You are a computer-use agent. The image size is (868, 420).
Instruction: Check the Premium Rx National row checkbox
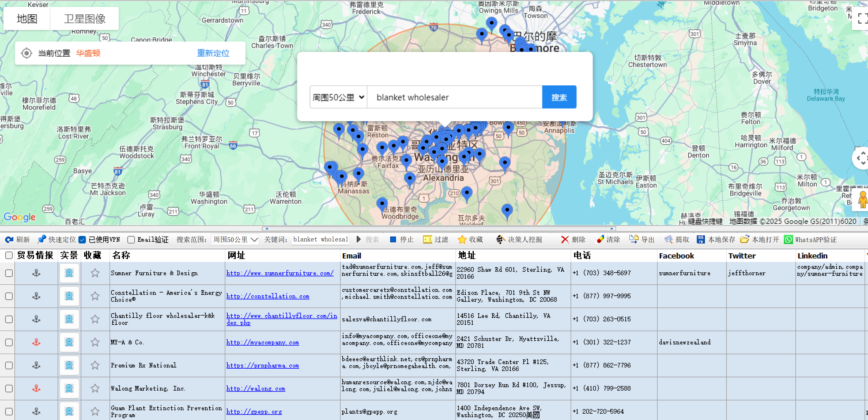point(9,365)
